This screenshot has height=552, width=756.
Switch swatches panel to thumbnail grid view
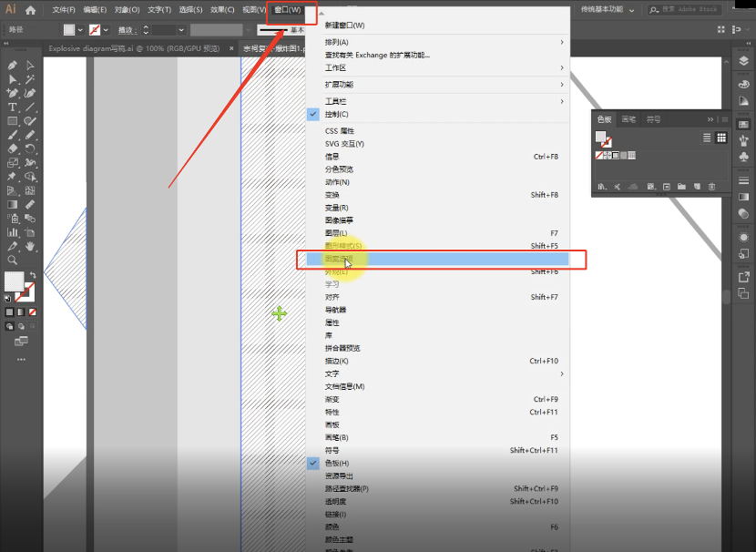point(721,138)
